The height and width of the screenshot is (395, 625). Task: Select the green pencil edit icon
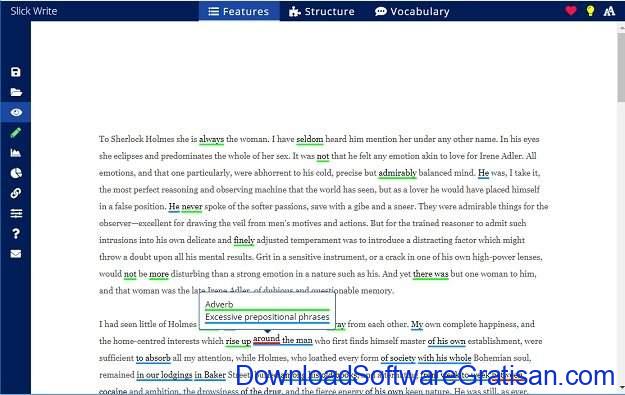click(16, 133)
